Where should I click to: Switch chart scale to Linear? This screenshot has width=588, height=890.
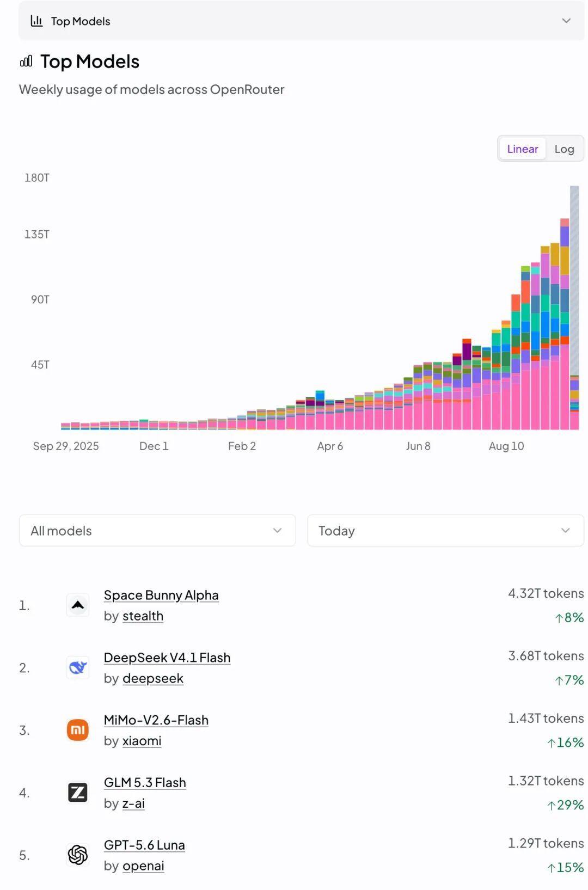523,149
